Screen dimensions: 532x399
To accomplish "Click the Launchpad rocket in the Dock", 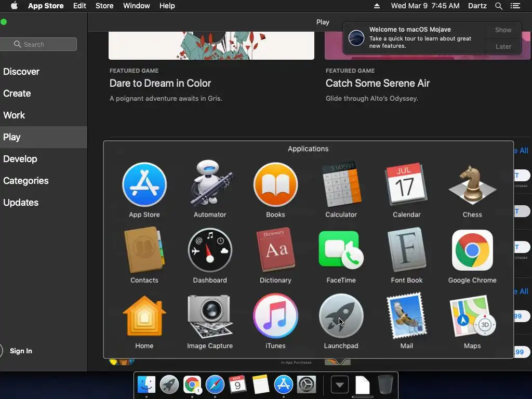I will click(x=169, y=384).
